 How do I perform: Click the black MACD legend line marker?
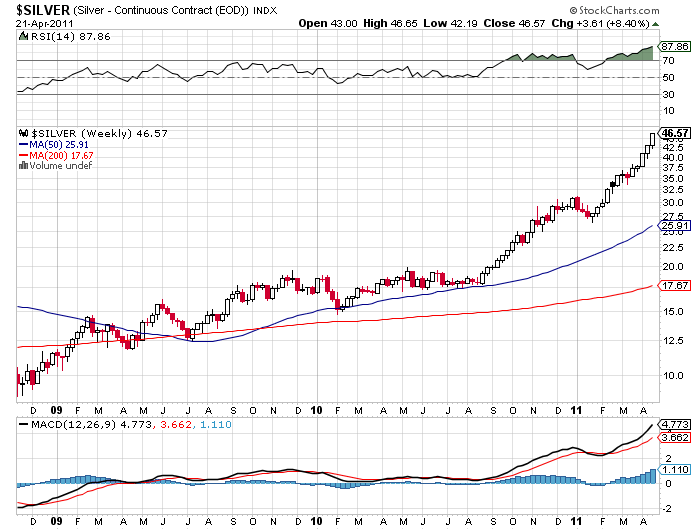pos(24,424)
